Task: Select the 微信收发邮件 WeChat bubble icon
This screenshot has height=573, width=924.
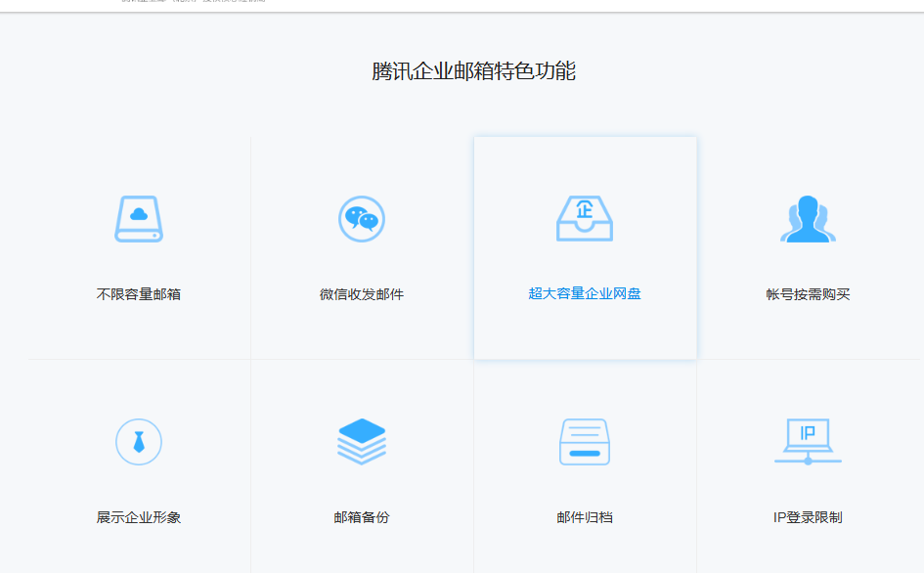Action: pos(362,219)
